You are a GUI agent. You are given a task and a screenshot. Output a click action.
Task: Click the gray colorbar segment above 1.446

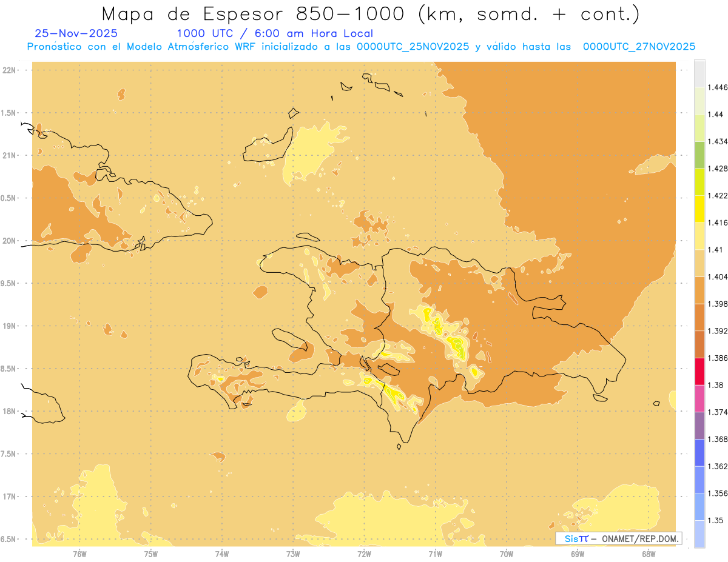click(x=699, y=73)
